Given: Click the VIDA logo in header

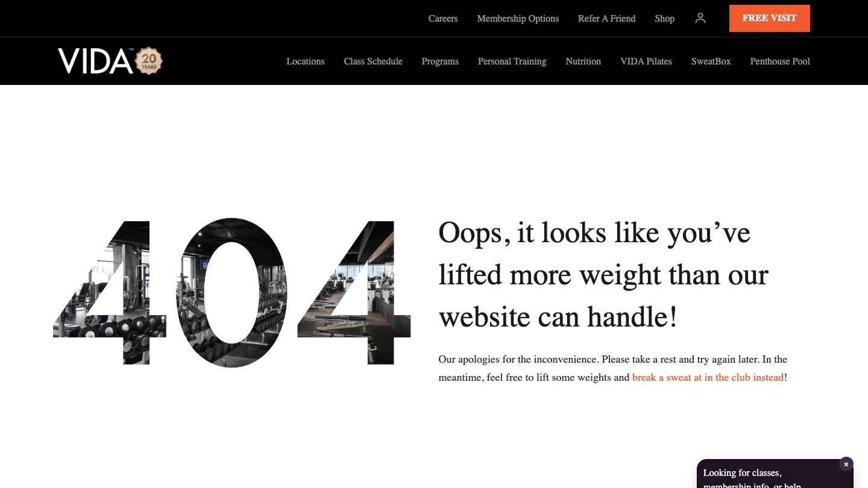Looking at the screenshot, I should (x=95, y=61).
